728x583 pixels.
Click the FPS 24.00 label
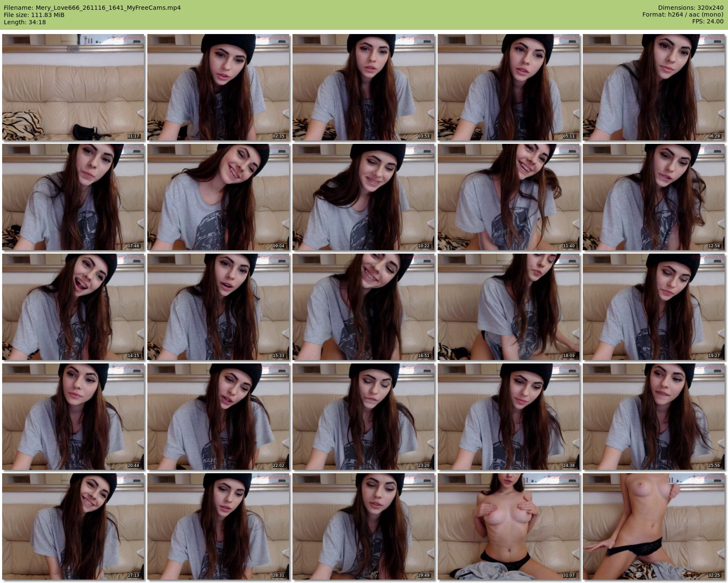[x=708, y=21]
